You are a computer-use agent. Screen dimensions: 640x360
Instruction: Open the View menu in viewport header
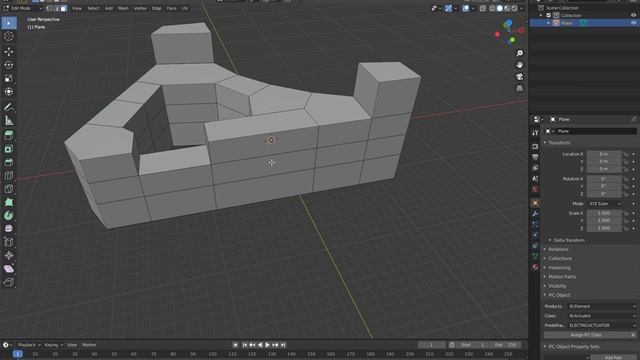point(76,8)
